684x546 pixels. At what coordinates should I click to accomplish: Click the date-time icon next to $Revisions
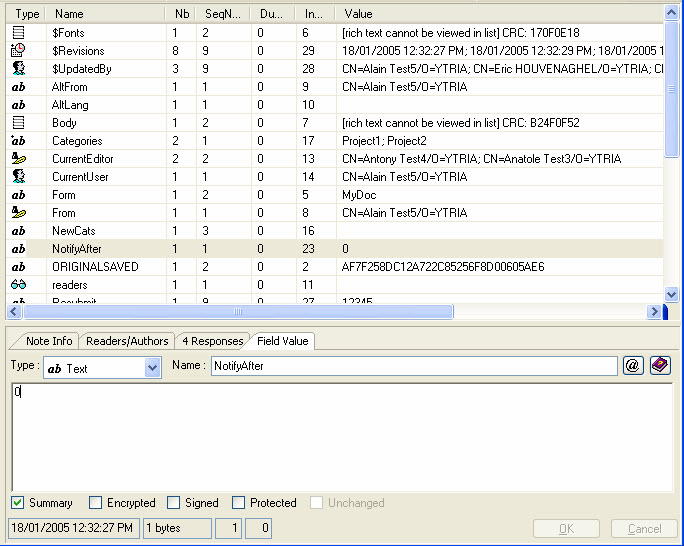pos(18,51)
